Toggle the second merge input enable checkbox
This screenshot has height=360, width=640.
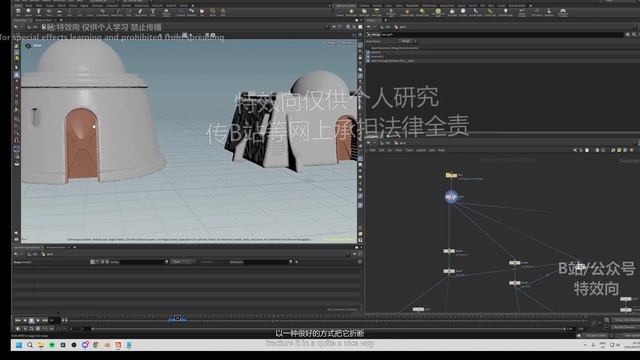(x=368, y=56)
